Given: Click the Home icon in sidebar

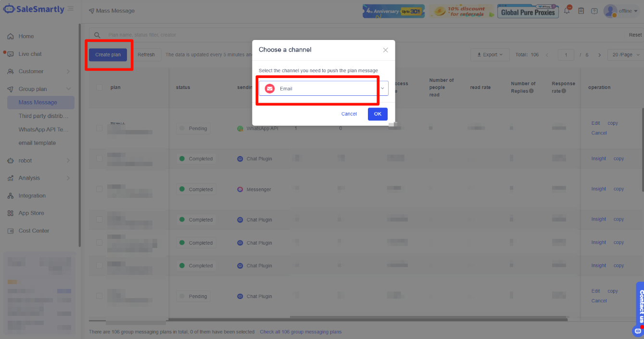Looking at the screenshot, I should click(x=11, y=37).
